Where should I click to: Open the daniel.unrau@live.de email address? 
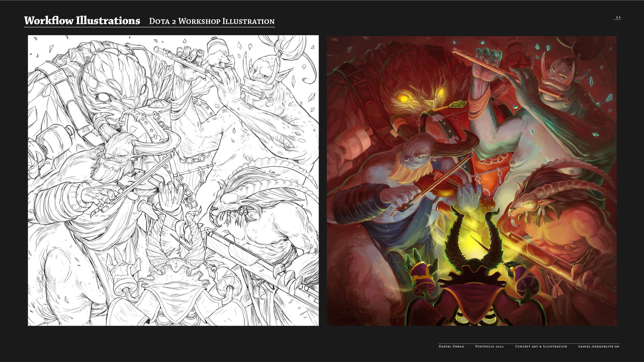tap(599, 346)
